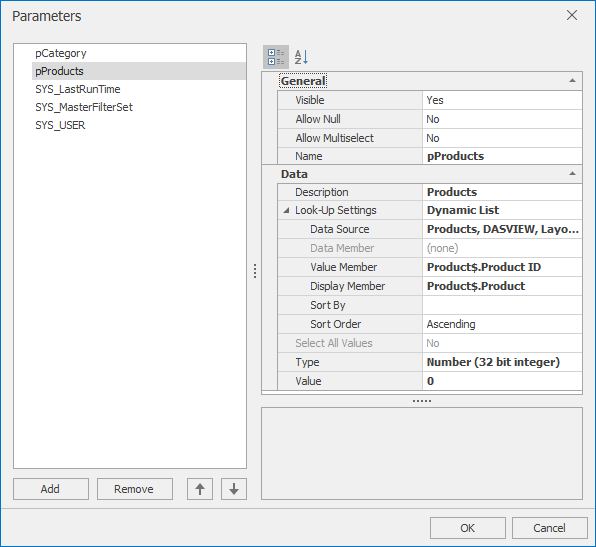Open Look-Up Settings value Dynamic List

502,210
